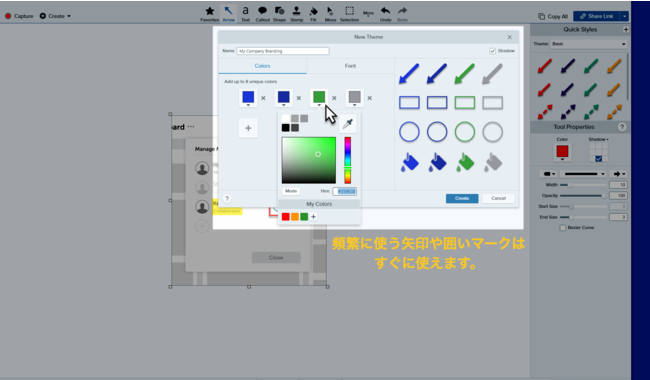Image resolution: width=650 pixels, height=380 pixels.
Task: Expand the Create dropdown menu
Action: (x=55, y=16)
